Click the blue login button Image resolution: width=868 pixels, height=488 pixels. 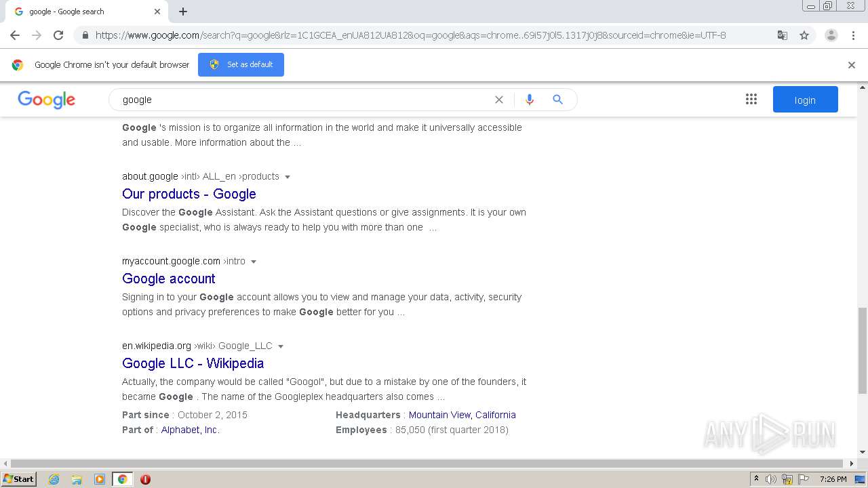tap(806, 100)
